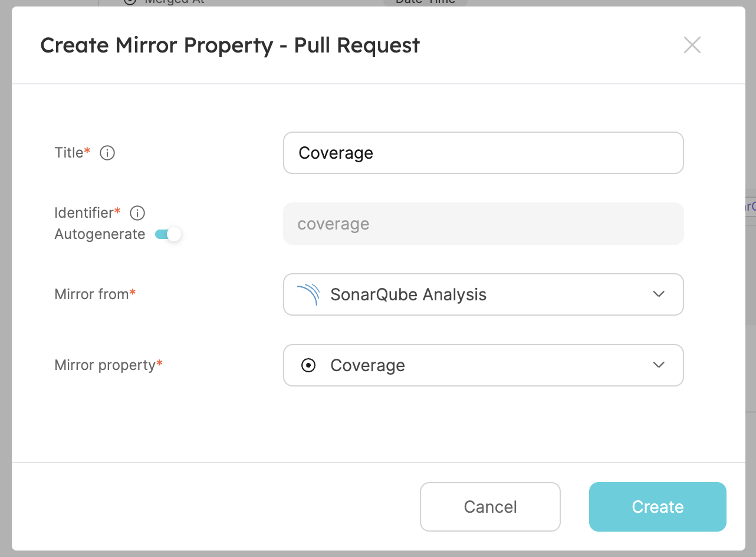Expand the Mirror property chevron arrow
Image resolution: width=756 pixels, height=557 pixels.
(x=659, y=365)
